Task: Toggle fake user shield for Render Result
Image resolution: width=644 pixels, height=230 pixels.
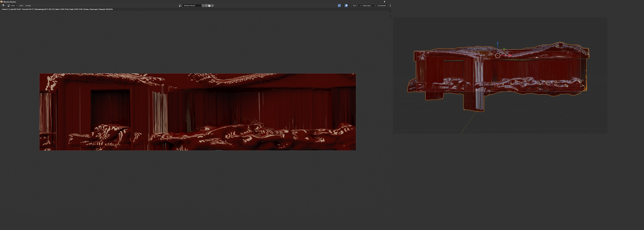Action: click(203, 6)
